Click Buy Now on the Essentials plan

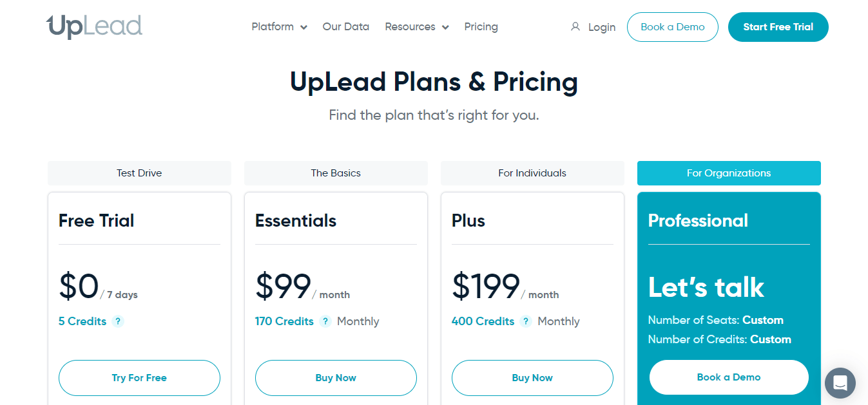click(336, 378)
